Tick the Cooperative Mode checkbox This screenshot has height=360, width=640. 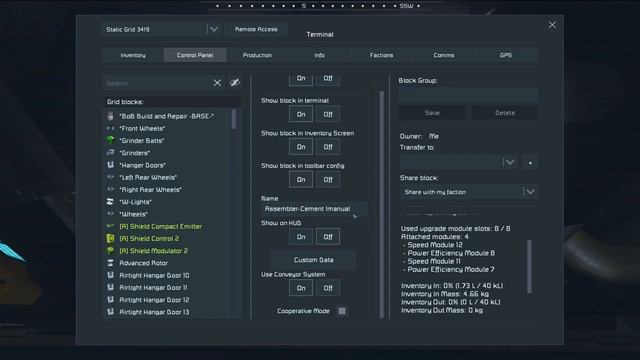[x=342, y=311]
